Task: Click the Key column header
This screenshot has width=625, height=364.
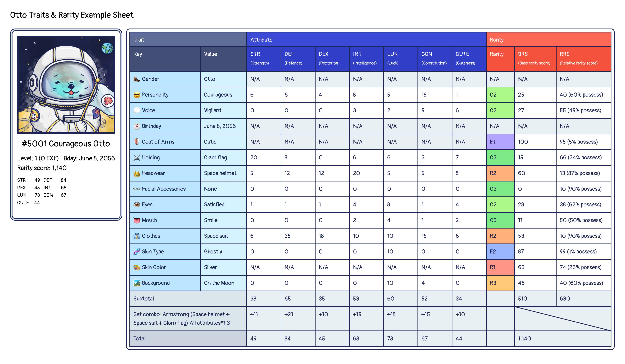Action: (x=165, y=59)
